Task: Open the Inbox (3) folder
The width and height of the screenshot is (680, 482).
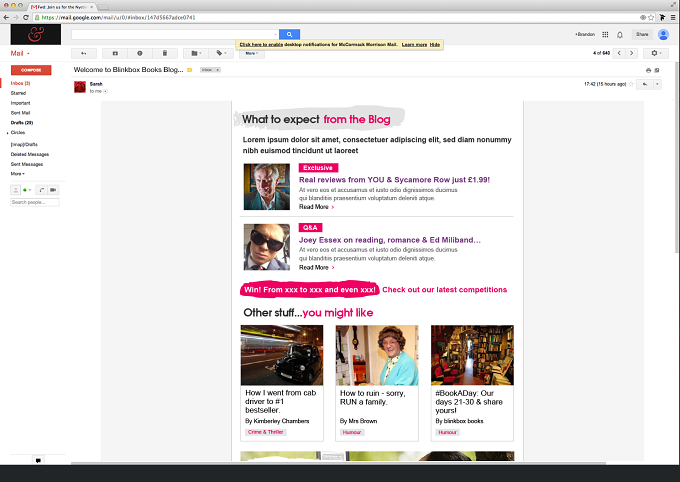Action: 20,83
